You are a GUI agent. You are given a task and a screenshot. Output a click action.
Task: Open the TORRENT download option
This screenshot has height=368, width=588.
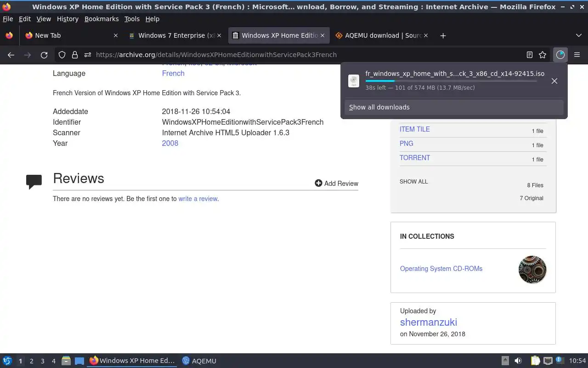(415, 158)
